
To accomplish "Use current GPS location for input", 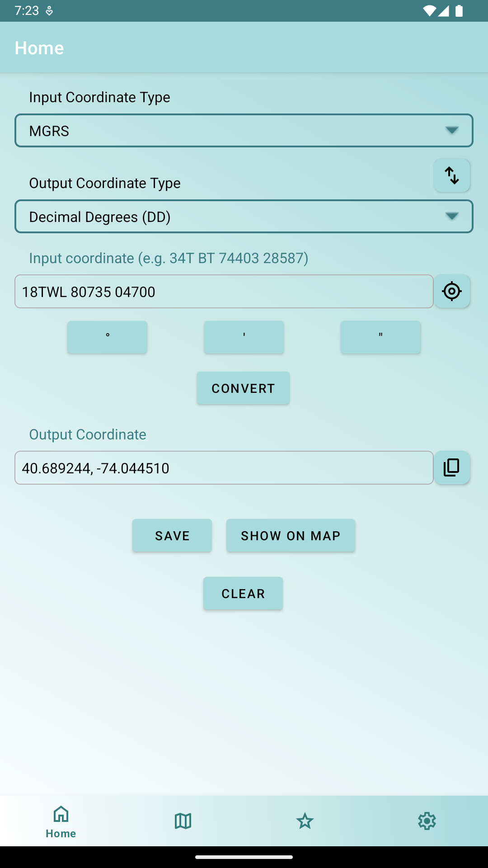I will (451, 292).
